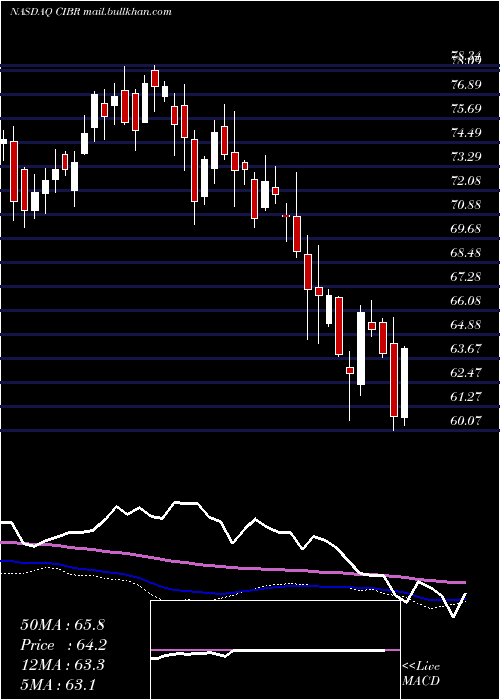Click the 75.69 price axis label
This screenshot has height=700, width=500.
(x=466, y=108)
